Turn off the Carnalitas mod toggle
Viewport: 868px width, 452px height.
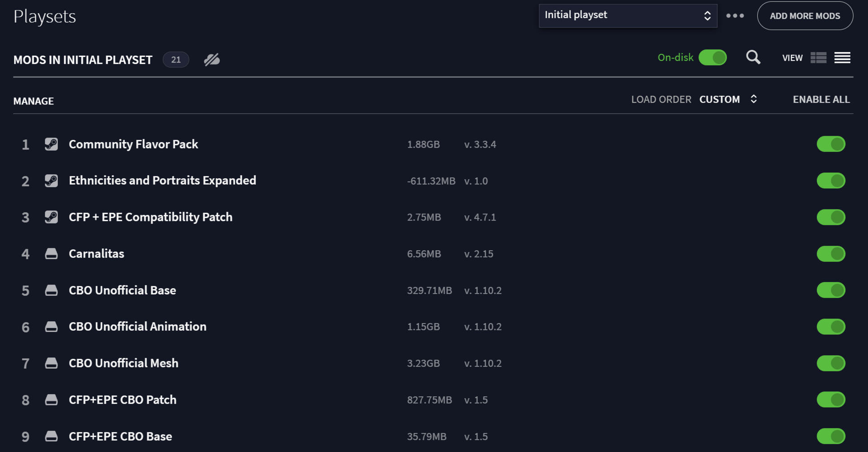click(x=831, y=254)
